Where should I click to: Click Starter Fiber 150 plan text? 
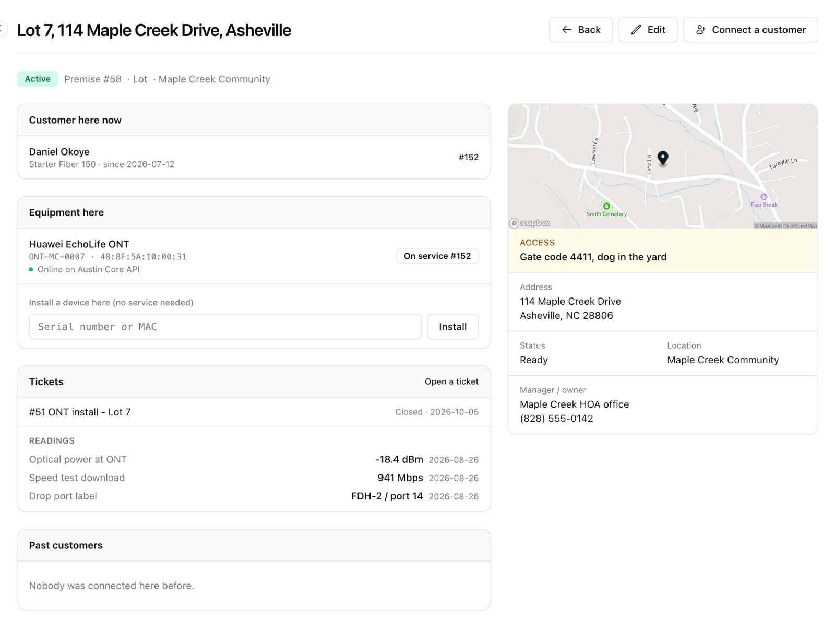[62, 164]
